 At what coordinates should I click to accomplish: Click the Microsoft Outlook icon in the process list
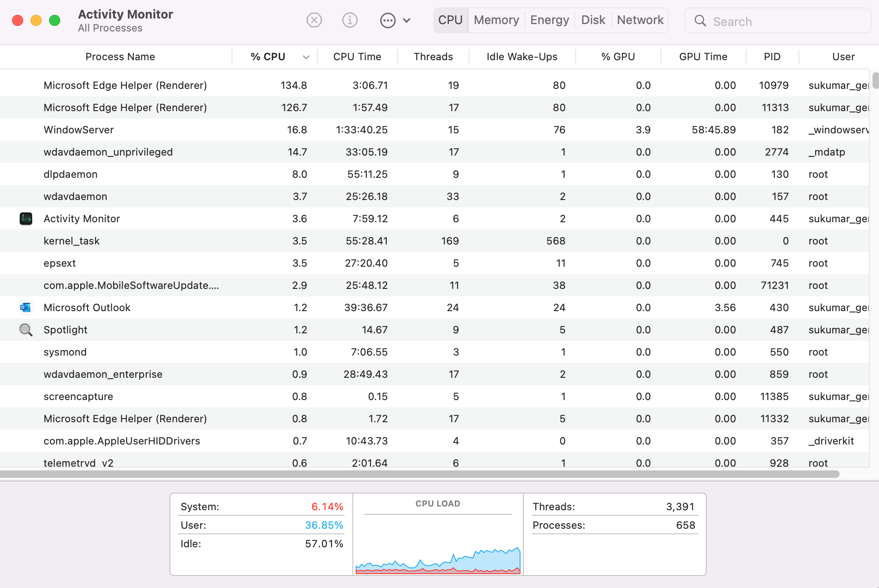pyautogui.click(x=26, y=307)
